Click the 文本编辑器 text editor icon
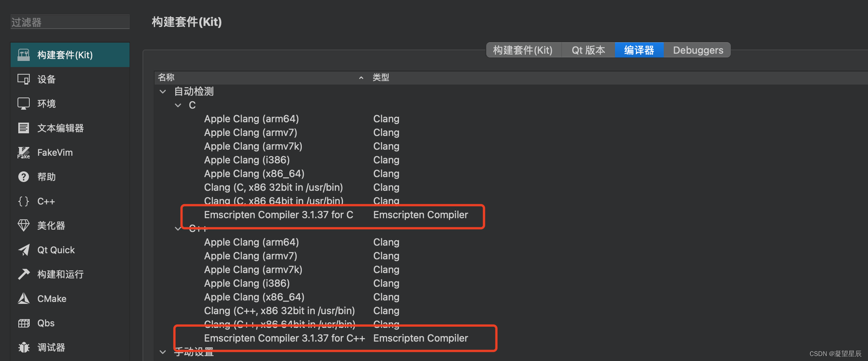 [24, 128]
